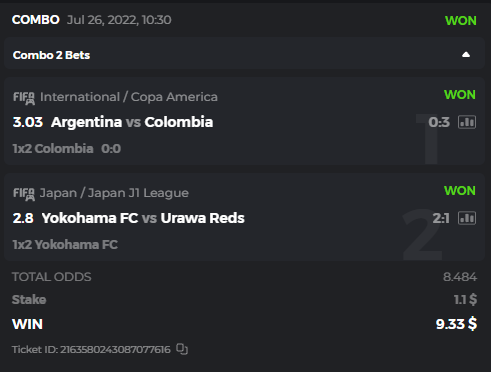Click the Combo 2 Bets header
Image resolution: width=491 pixels, height=372 pixels.
[x=244, y=53]
